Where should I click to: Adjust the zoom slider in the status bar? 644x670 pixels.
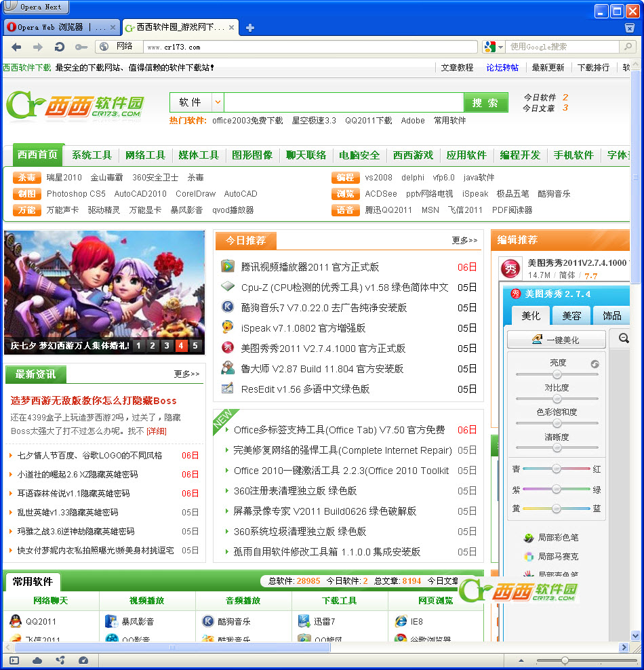pyautogui.click(x=565, y=661)
